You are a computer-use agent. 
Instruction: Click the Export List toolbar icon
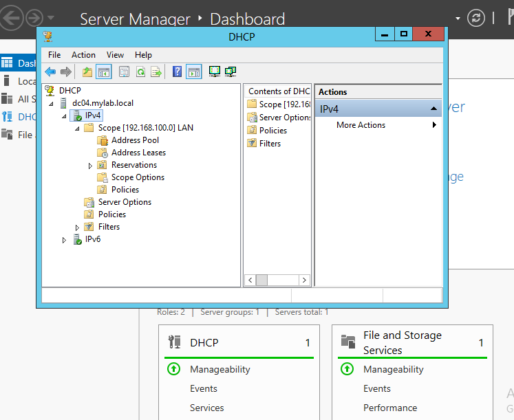pos(156,71)
